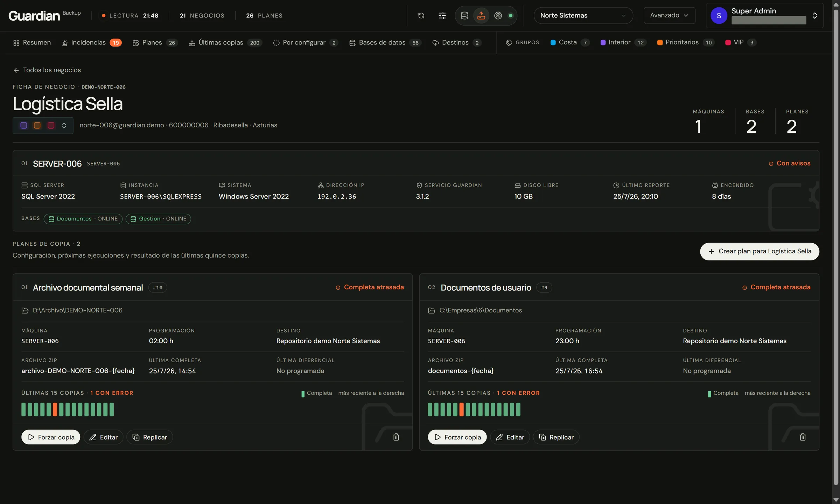Open the sliders settings icon

[x=442, y=15]
